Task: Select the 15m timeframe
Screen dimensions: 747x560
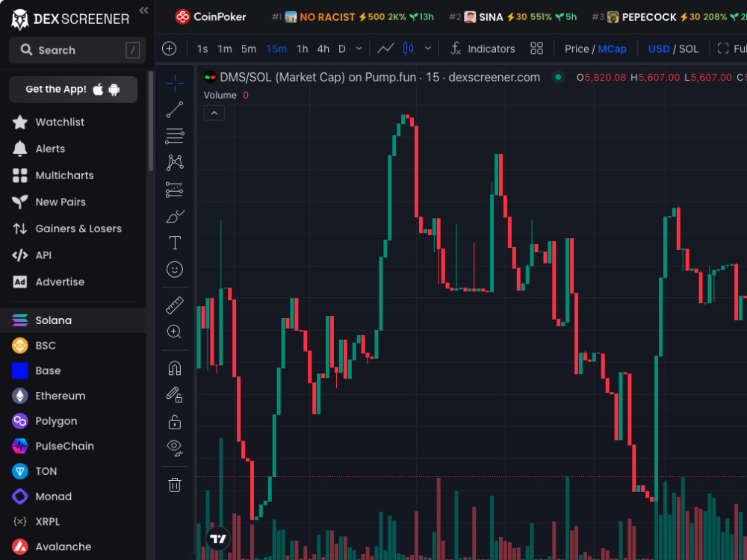Action: click(276, 49)
